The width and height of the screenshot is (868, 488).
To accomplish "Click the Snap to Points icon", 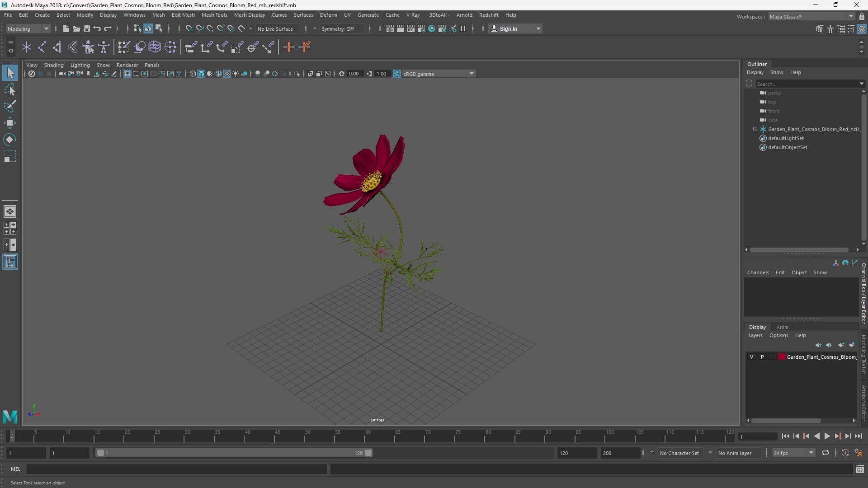I will click(x=210, y=28).
